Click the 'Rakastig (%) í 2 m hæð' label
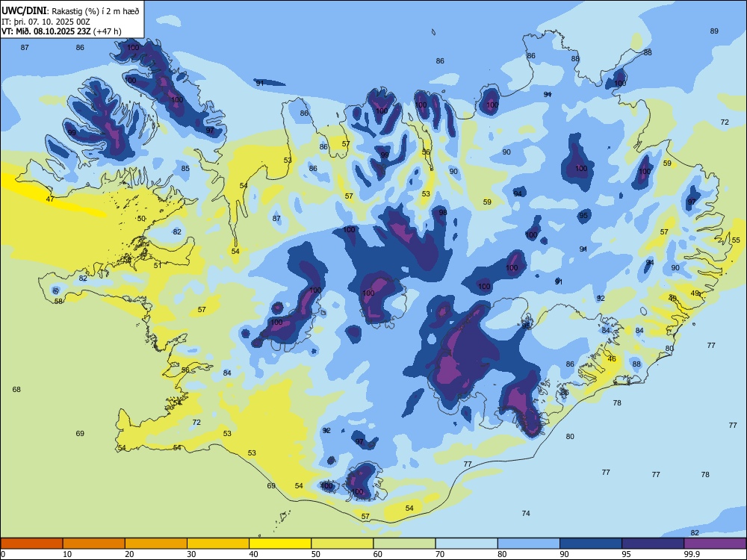Image resolution: width=747 pixels, height=560 pixels. (x=96, y=11)
